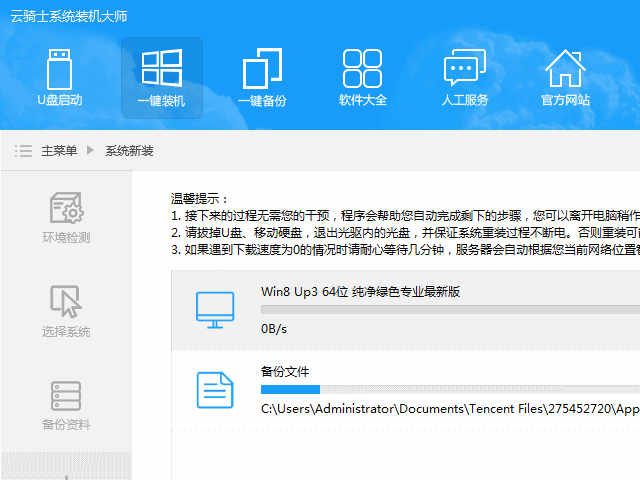This screenshot has height=480, width=640.
Task: Click the C:\Users\Administrator backup path text
Action: [x=450, y=409]
